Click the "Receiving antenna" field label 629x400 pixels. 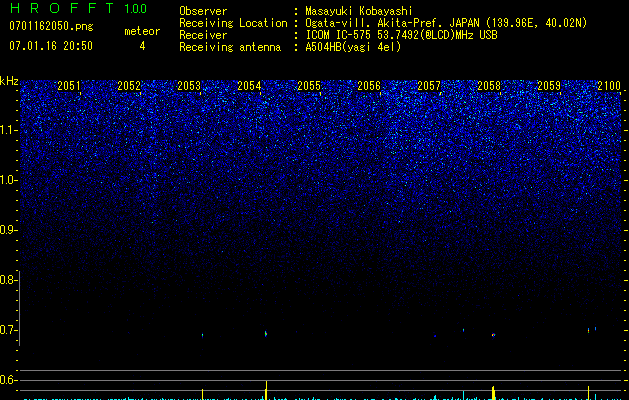[230, 47]
